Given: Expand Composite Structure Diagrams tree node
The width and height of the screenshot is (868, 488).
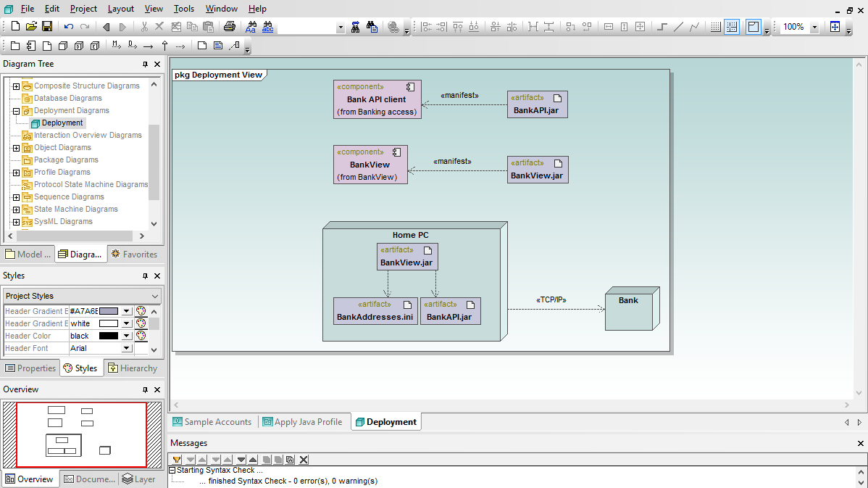Looking at the screenshot, I should [x=16, y=86].
